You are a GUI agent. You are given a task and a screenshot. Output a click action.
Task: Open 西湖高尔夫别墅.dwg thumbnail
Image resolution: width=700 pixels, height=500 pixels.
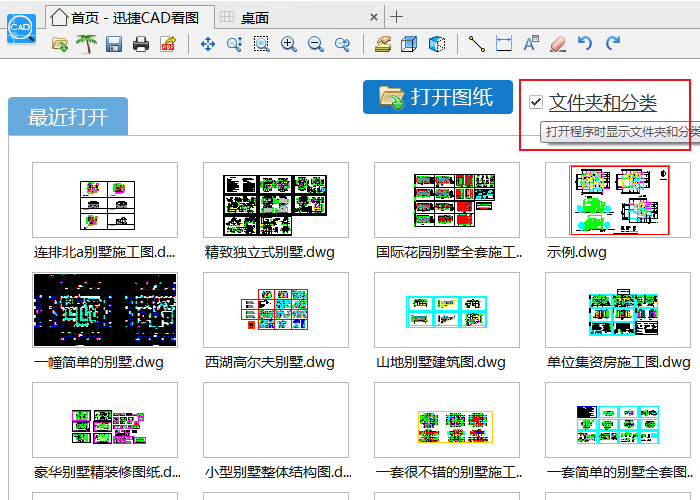pos(276,310)
